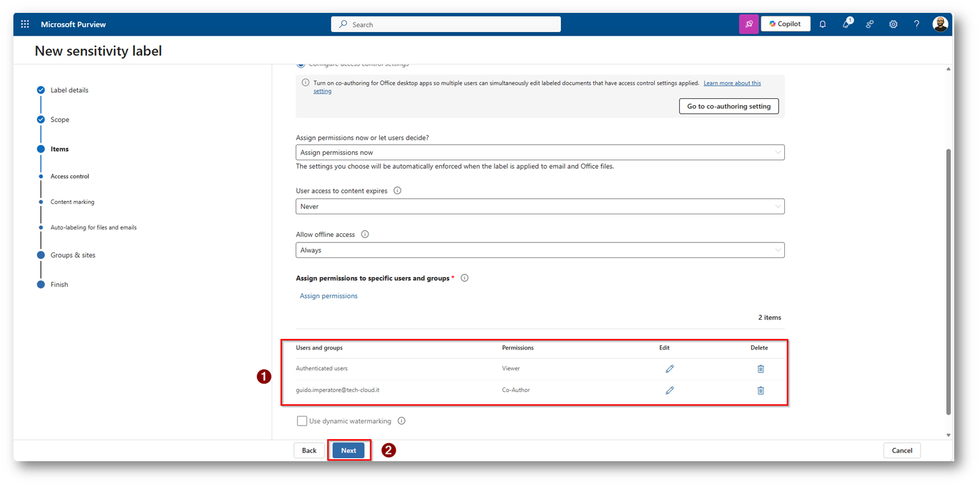980x487 pixels.
Task: Edit guido.imperatore@tech-cloud.it permissions
Action: 669,391
